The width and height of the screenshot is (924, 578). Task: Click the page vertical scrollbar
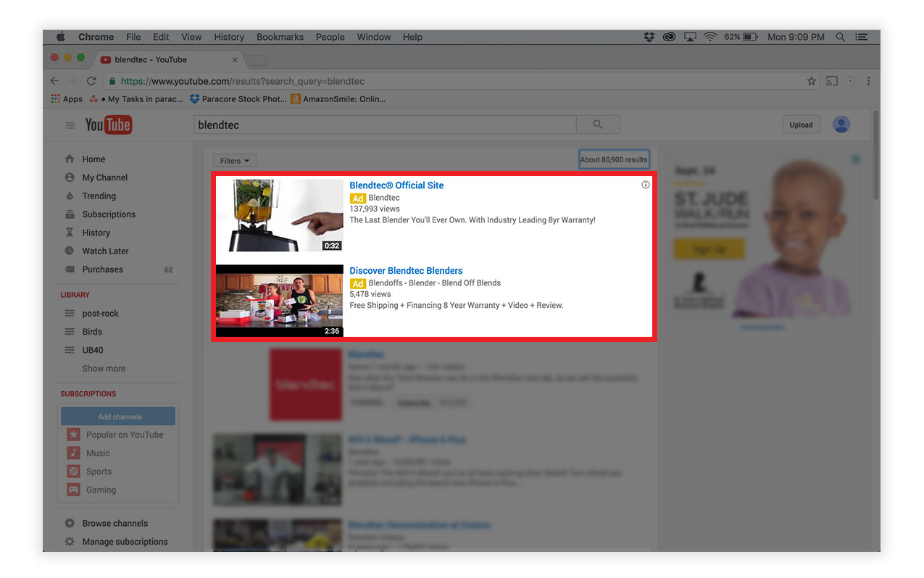(x=876, y=156)
